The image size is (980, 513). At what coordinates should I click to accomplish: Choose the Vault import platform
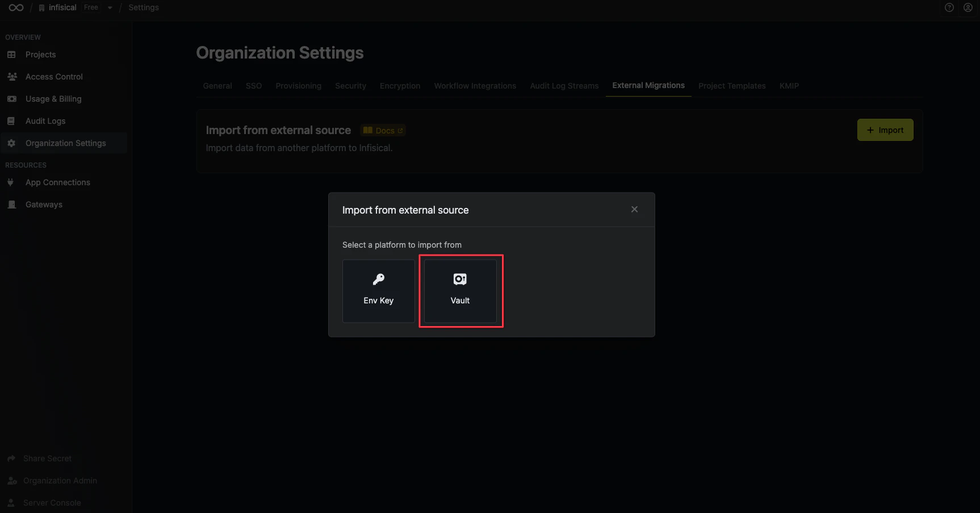[x=460, y=291]
